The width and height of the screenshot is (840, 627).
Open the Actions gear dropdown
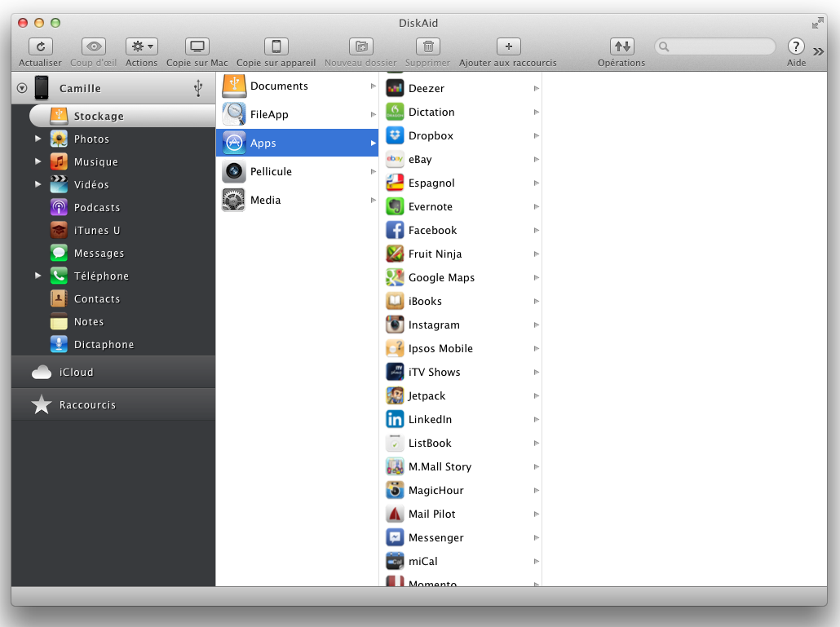coord(141,47)
